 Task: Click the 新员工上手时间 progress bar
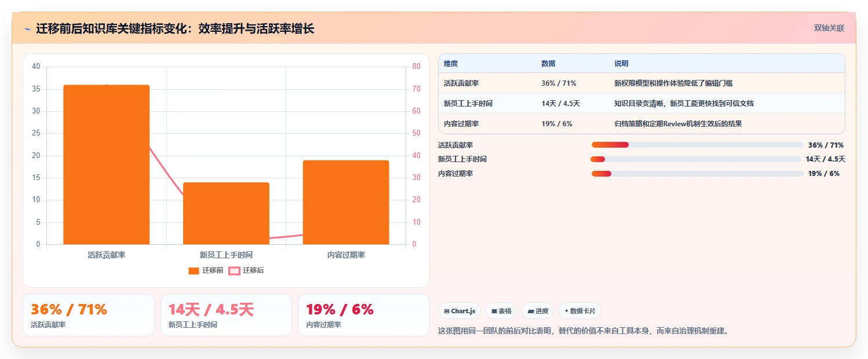(x=695, y=159)
